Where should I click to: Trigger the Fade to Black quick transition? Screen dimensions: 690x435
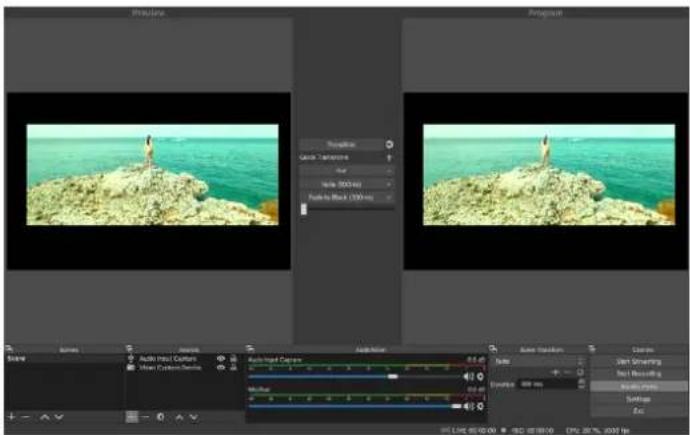341,198
